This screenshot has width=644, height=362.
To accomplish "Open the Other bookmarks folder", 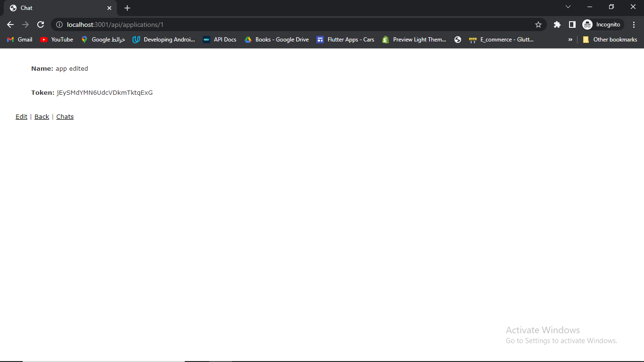I will (611, 40).
